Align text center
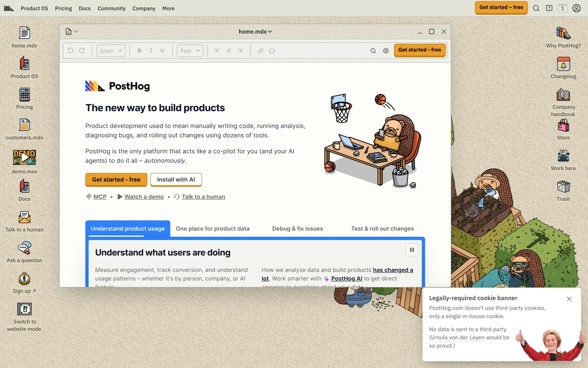 229,51
